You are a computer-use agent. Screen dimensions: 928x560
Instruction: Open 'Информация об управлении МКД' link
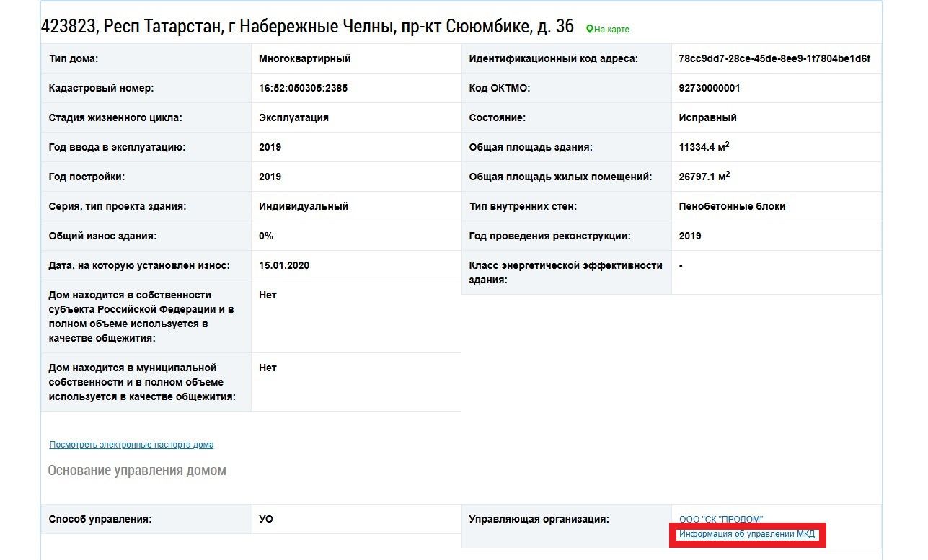click(x=746, y=534)
